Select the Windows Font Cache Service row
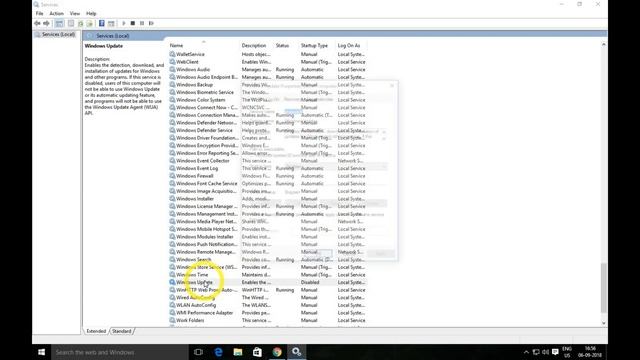 pyautogui.click(x=267, y=183)
